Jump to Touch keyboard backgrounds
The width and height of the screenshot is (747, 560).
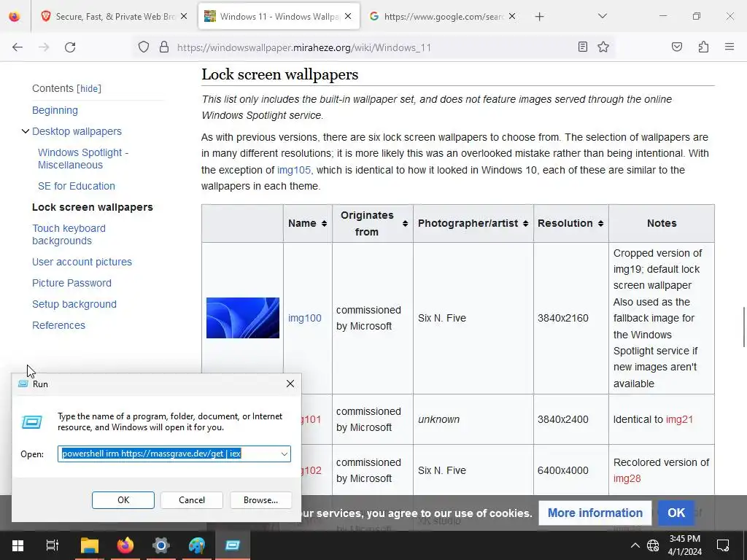tap(69, 235)
